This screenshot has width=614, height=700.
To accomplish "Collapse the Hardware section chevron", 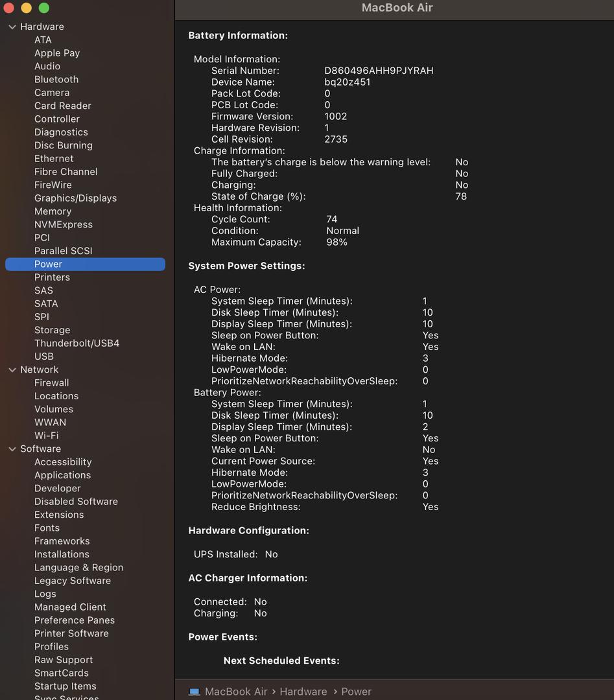I will [x=12, y=27].
